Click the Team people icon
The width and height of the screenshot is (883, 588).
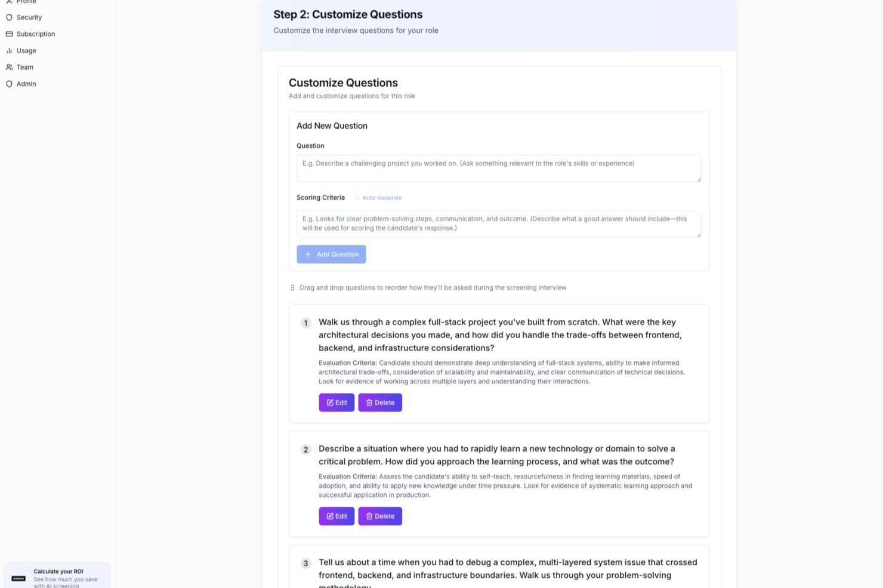(x=9, y=67)
